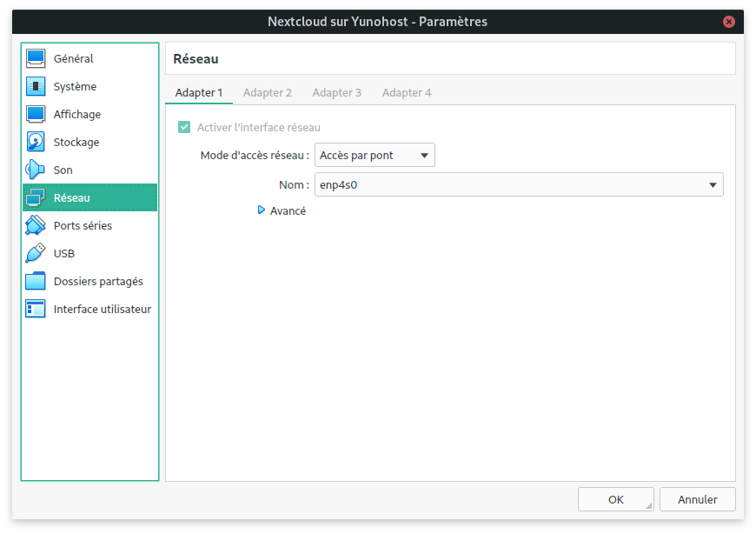Click the Réseau label in the sidebar
The height and width of the screenshot is (534, 756).
(x=72, y=197)
